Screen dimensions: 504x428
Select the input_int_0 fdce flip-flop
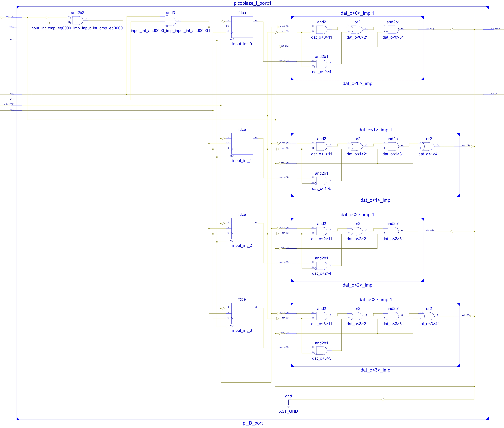click(x=242, y=27)
